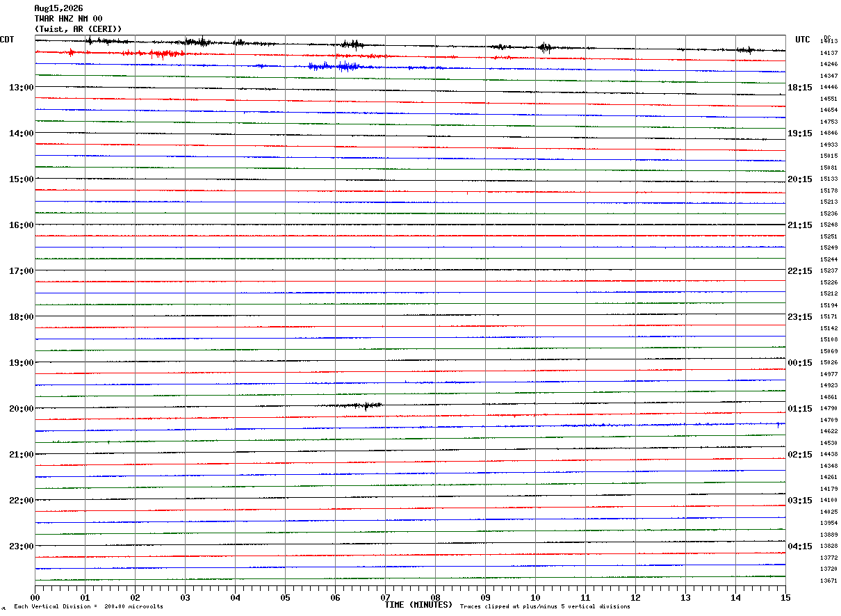Click the (Twist, AR (CERI)) location text
The width and height of the screenshot is (841, 616).
(78, 29)
